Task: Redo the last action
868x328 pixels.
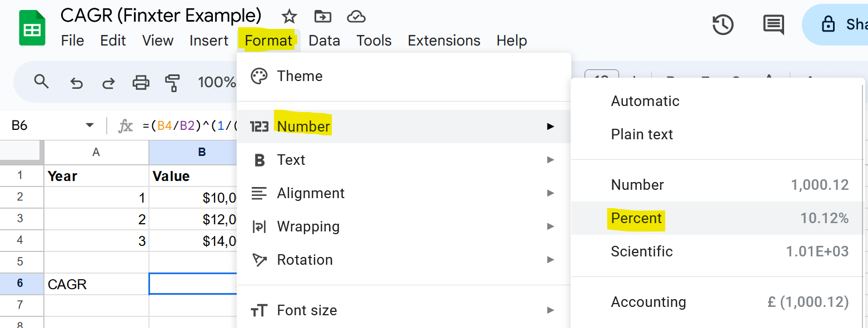Action: coord(108,82)
